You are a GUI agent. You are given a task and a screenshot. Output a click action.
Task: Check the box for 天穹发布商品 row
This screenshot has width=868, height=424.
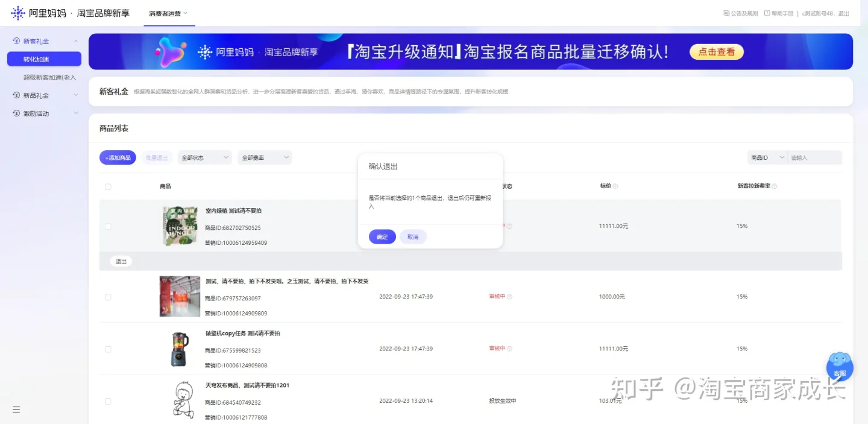click(x=108, y=401)
